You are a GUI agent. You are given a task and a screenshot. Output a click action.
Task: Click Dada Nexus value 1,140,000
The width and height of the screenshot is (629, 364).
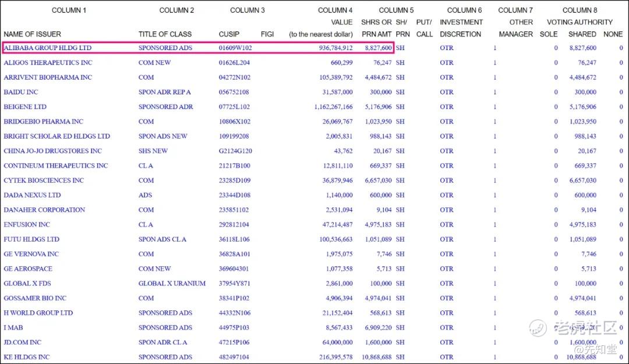(340, 195)
